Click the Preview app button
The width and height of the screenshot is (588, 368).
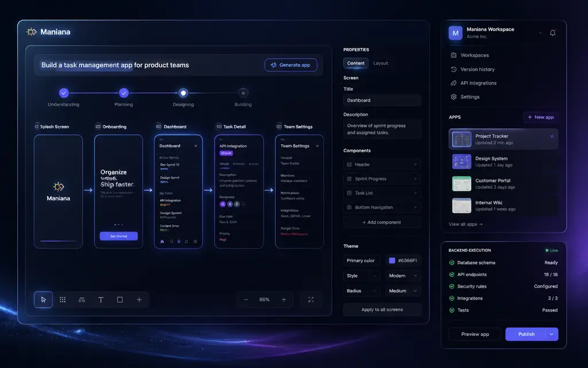pos(475,334)
